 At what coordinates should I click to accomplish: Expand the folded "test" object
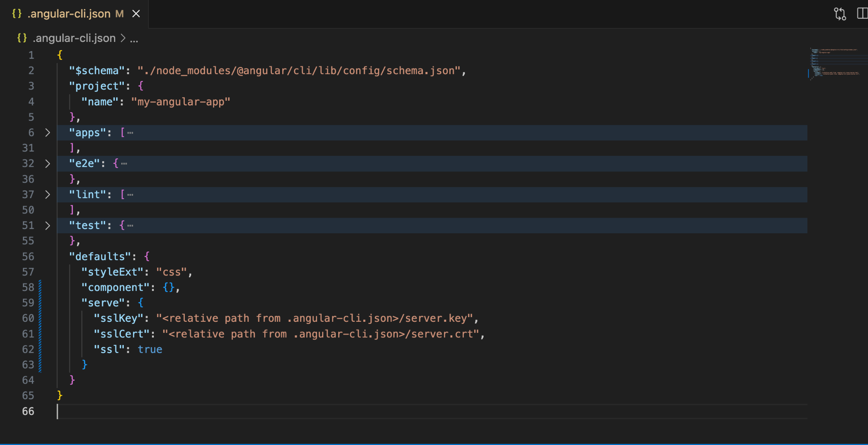tap(47, 225)
